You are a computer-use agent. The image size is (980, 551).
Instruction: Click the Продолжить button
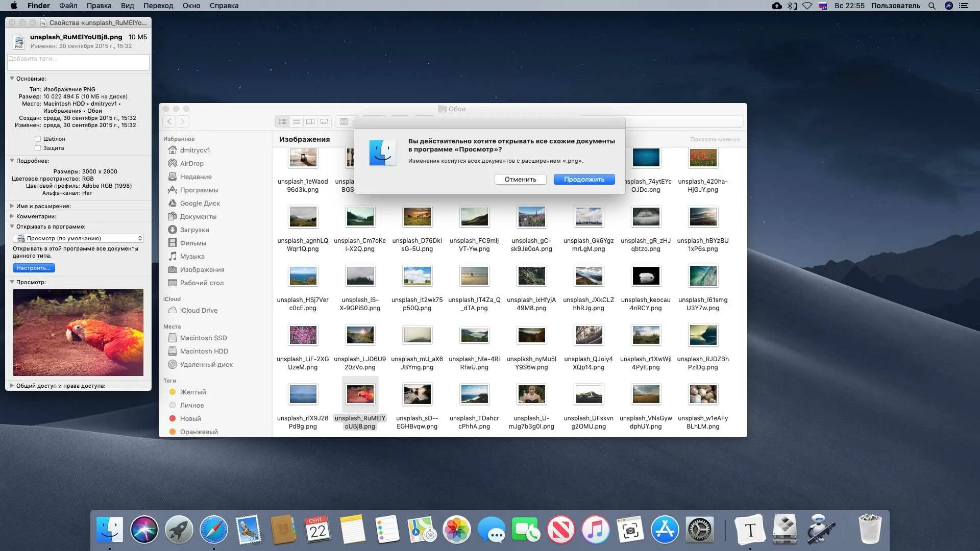click(584, 180)
